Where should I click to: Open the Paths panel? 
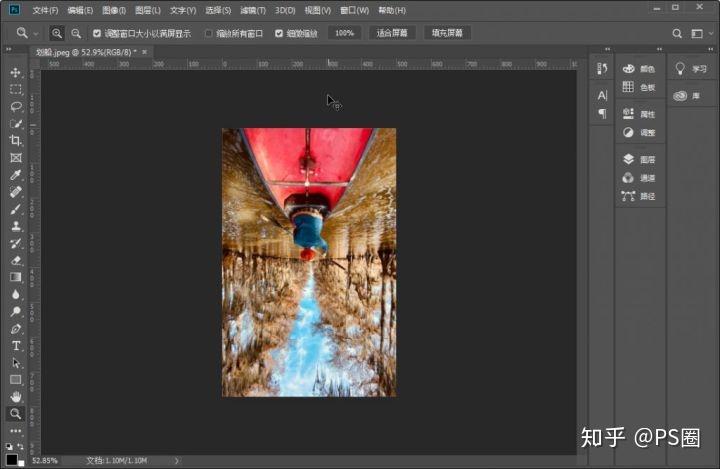pos(639,196)
